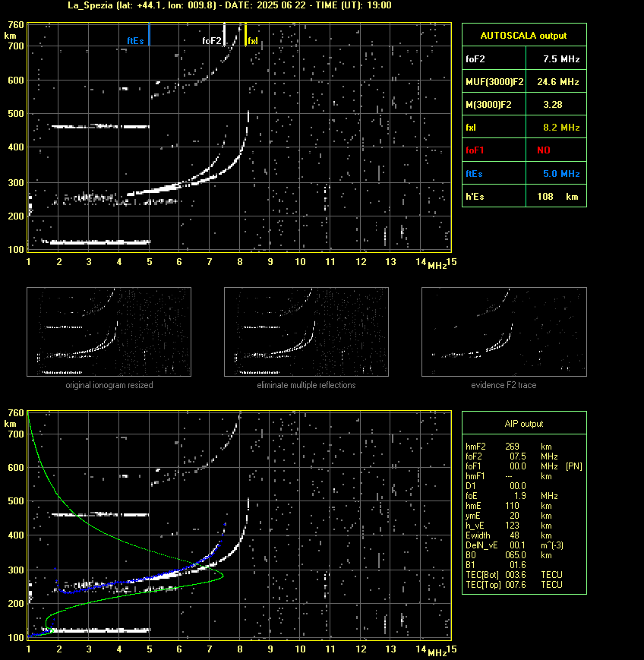
Task: Click the Ewidth 48 km row
Action: click(509, 535)
